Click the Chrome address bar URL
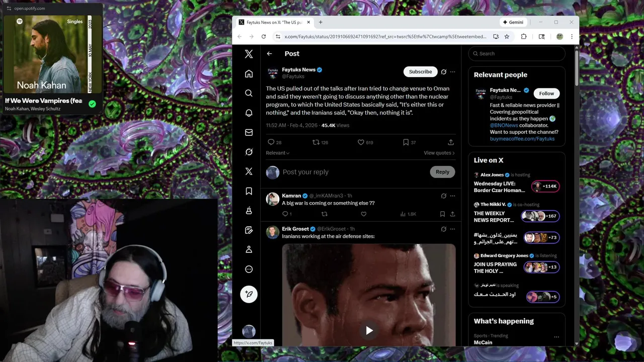 [385, 36]
